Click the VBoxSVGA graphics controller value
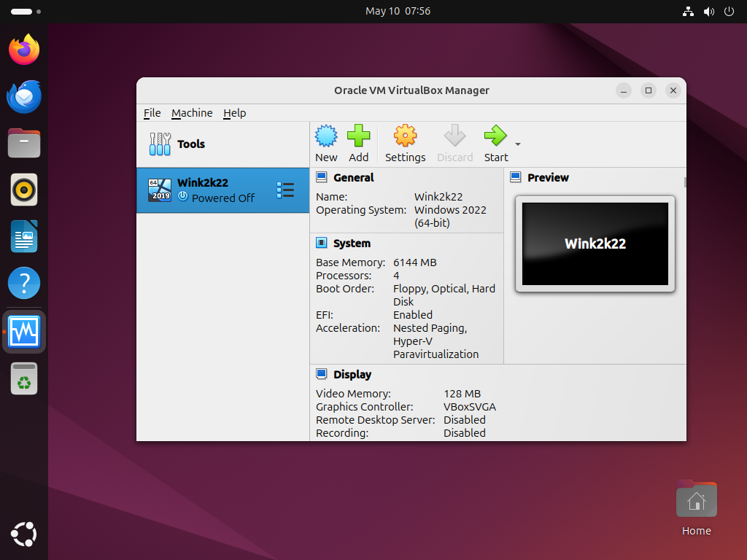The height and width of the screenshot is (560, 747). pos(470,407)
